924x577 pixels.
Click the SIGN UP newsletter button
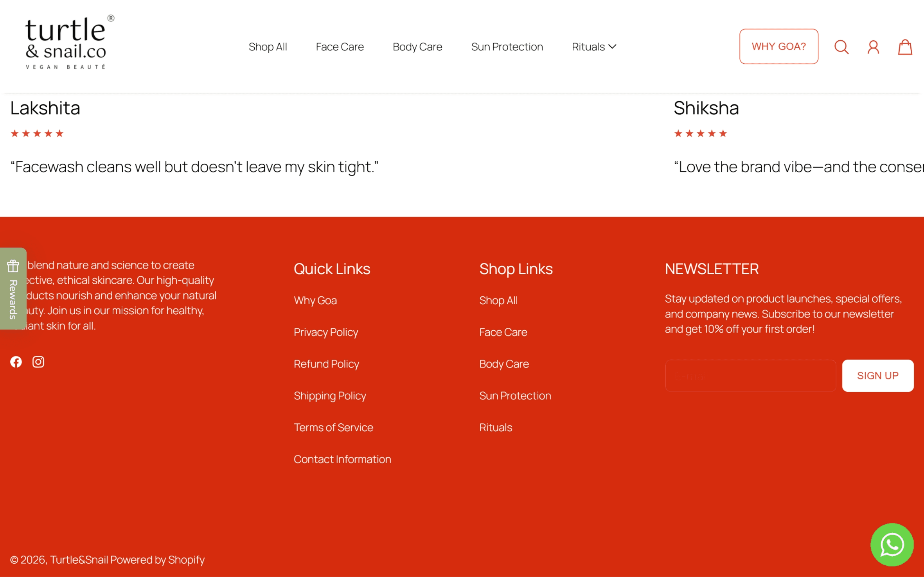point(877,376)
